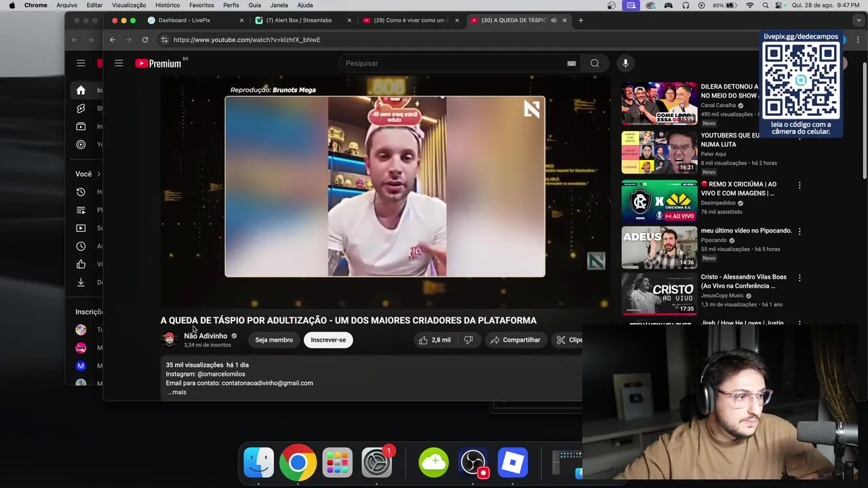
Task: Open the Visualização menu
Action: tap(129, 5)
